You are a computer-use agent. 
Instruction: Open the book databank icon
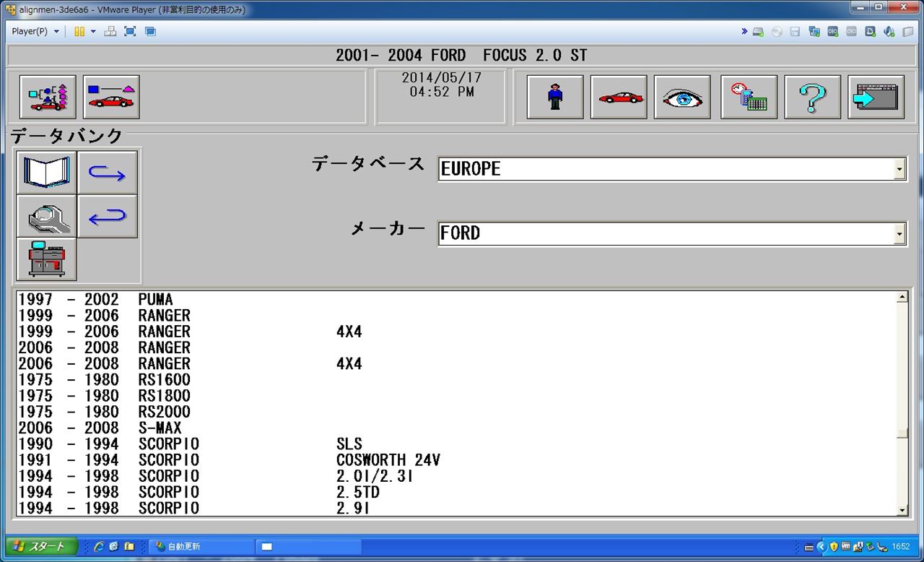pyautogui.click(x=47, y=173)
